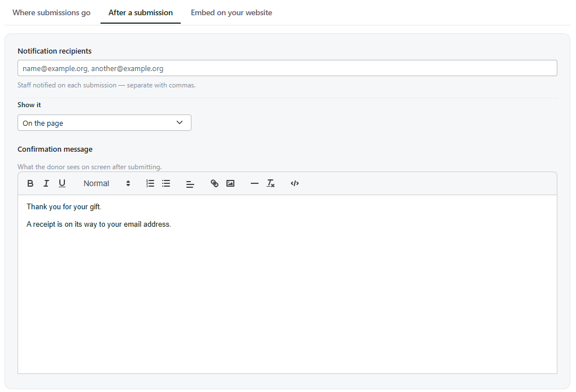
Task: Open the Embed on your website tab
Action: point(232,12)
